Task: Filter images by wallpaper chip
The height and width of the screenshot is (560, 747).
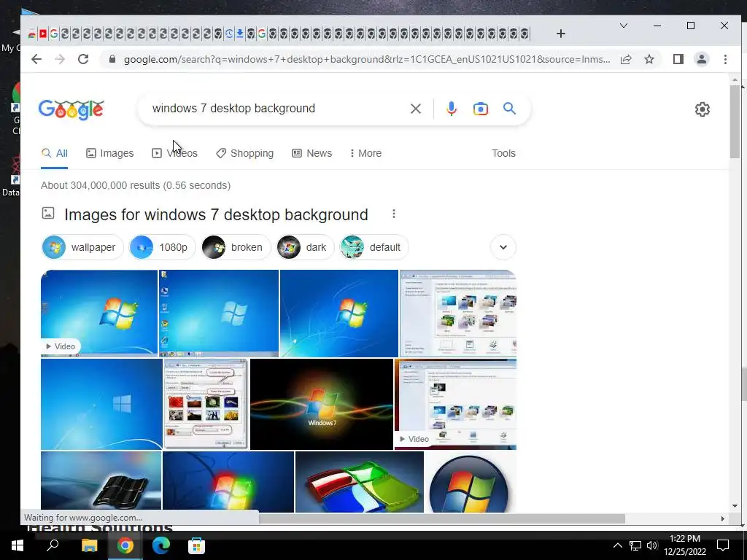Action: [x=82, y=247]
